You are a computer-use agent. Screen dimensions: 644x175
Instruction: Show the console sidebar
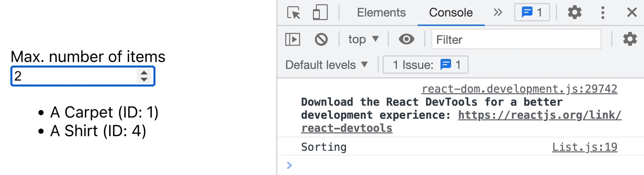tap(293, 39)
